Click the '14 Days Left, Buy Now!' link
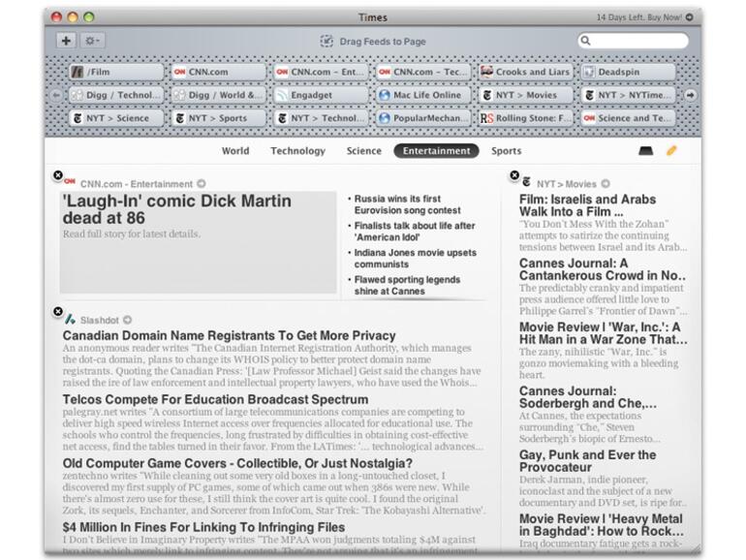746x560 pixels. (x=645, y=17)
